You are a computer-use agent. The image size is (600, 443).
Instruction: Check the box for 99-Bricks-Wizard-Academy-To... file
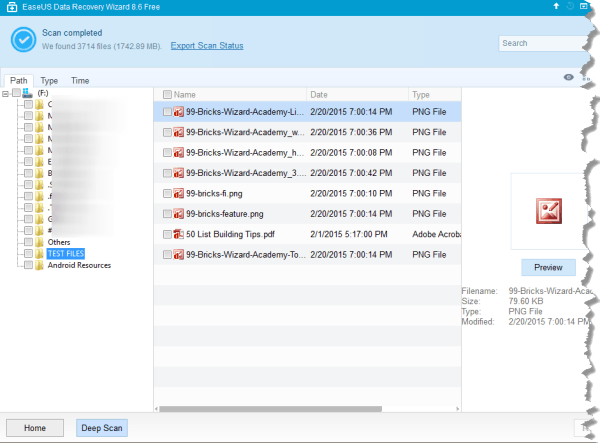(167, 255)
